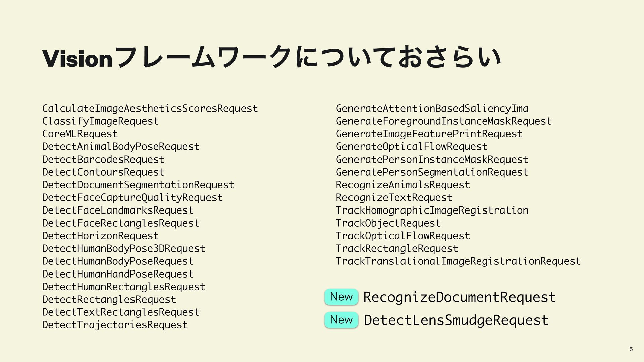Click RecognizeAnimalsRequest line
Viewport: 644px width, 362px height.
403,185
